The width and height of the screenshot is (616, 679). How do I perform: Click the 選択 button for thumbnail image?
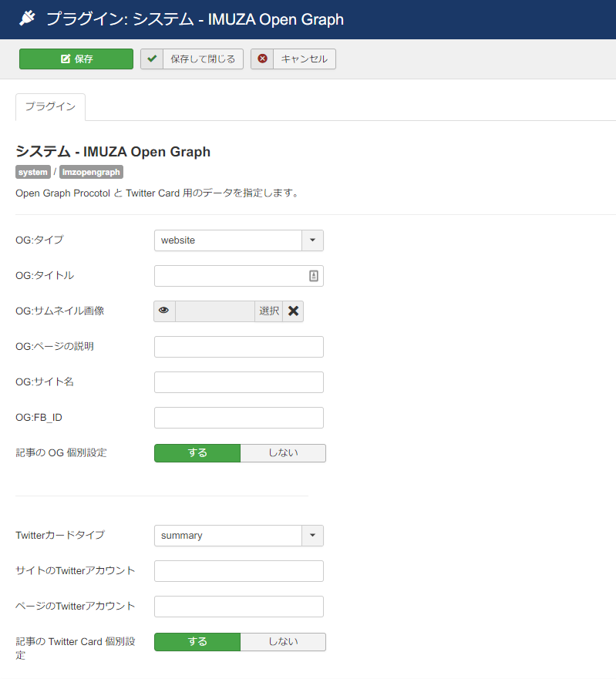(269, 311)
